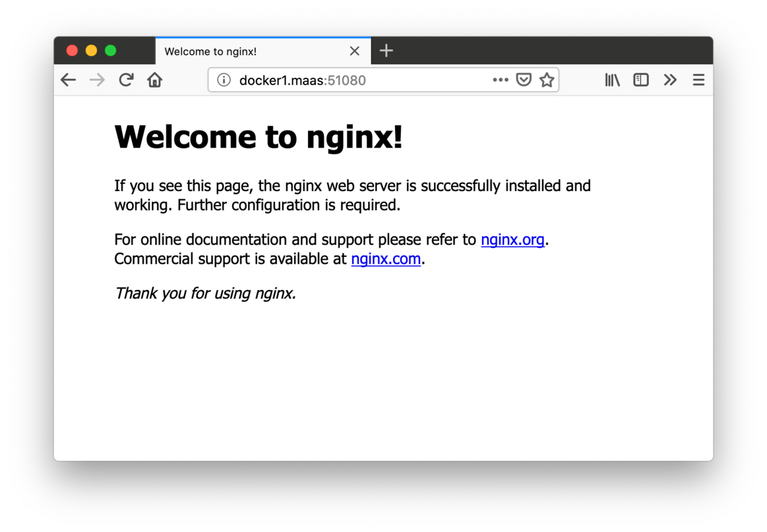The image size is (767, 532).
Task: Toggle the sidebar view
Action: point(641,80)
